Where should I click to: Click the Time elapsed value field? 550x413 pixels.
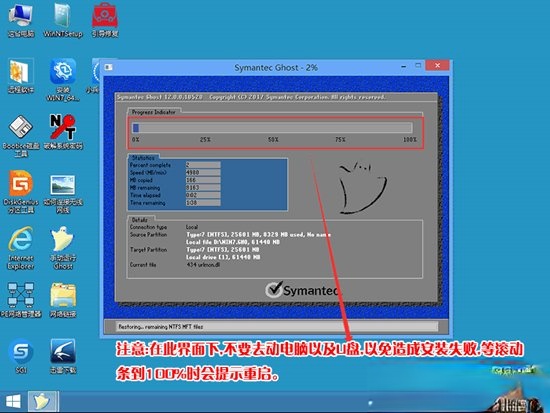203,195
